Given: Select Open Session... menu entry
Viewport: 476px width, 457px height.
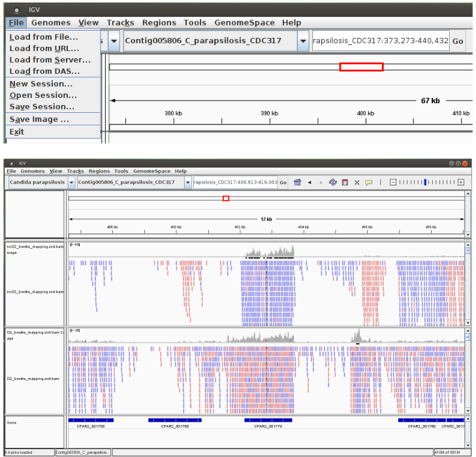Looking at the screenshot, I should point(42,95).
